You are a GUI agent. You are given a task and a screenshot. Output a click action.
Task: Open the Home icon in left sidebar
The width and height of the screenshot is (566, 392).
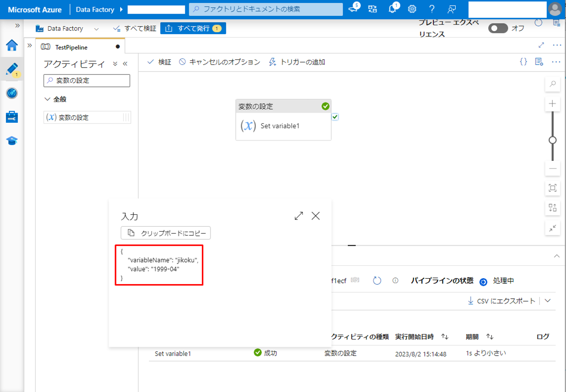(12, 45)
